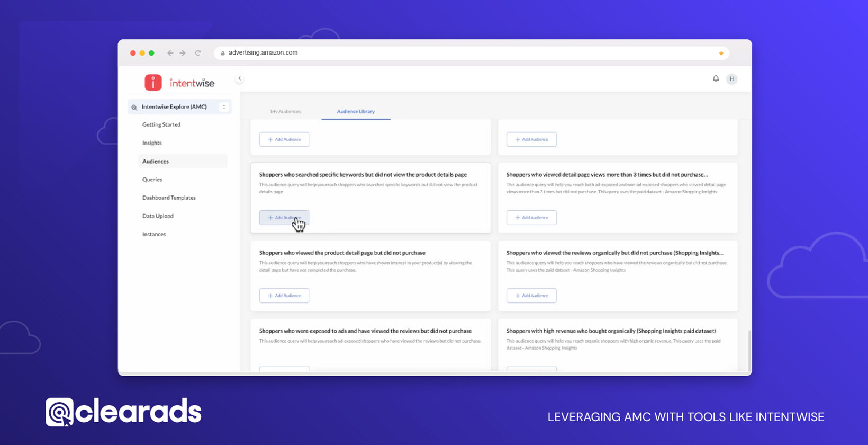Open Queries in sidebar
Screen dimensions: 868x445
[x=152, y=180]
